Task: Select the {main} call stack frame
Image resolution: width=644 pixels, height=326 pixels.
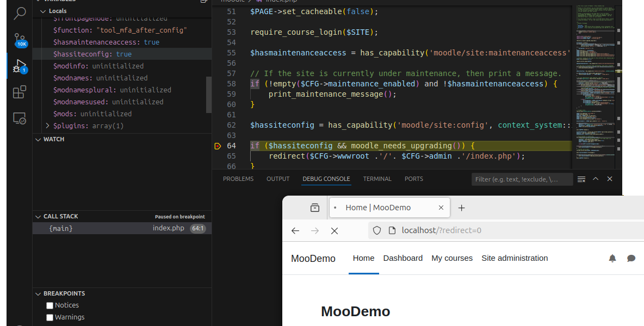Action: 122,228
